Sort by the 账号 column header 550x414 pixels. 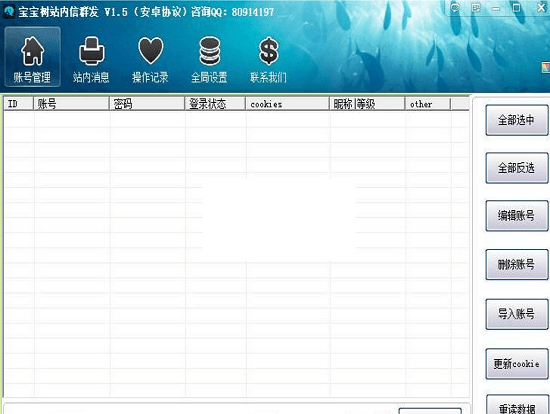[71, 104]
